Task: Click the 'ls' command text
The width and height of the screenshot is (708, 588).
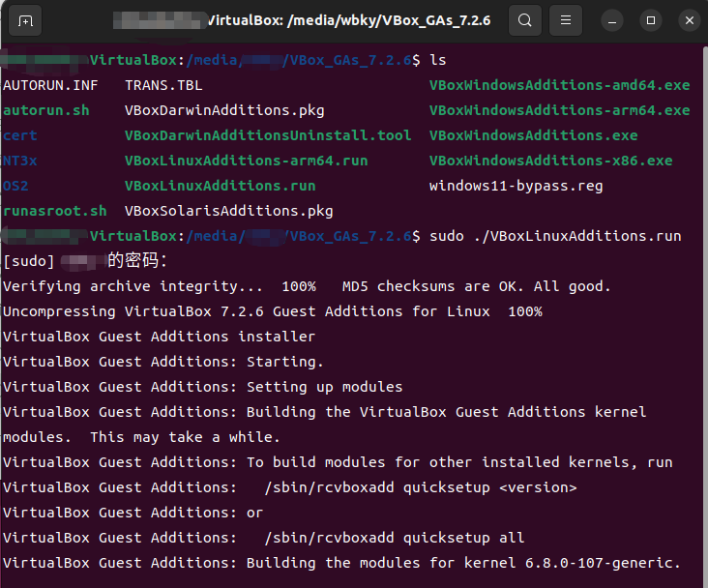Action: (437, 60)
